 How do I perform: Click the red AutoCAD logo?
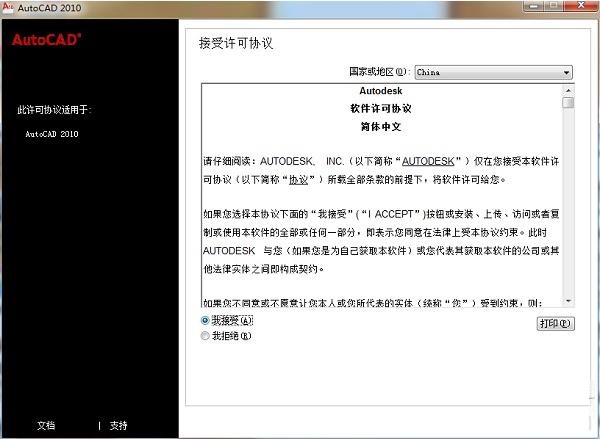[x=46, y=40]
